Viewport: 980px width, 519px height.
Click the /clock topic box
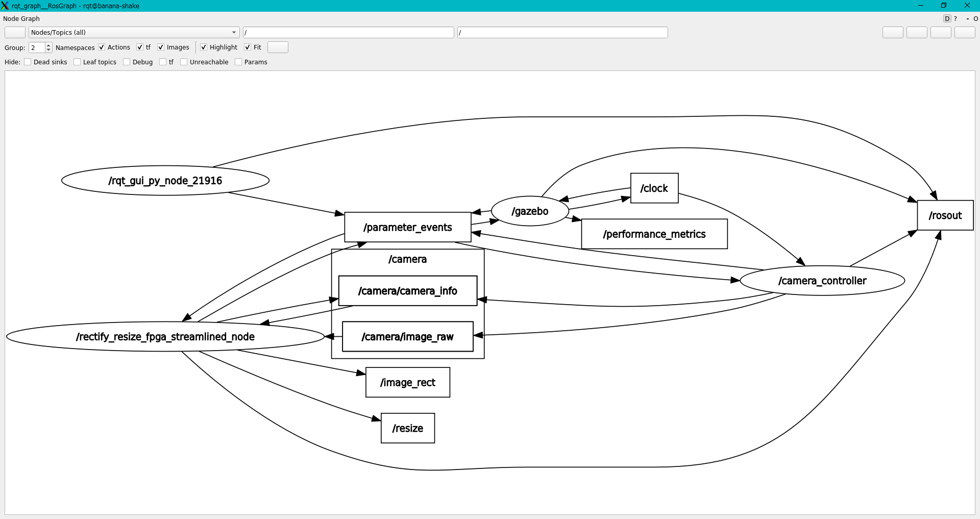[x=654, y=188]
